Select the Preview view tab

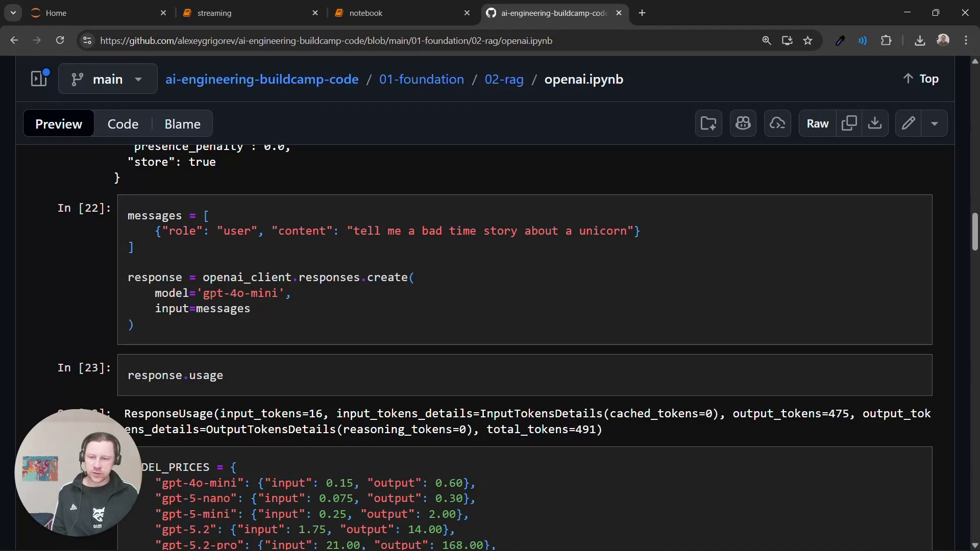[59, 123]
